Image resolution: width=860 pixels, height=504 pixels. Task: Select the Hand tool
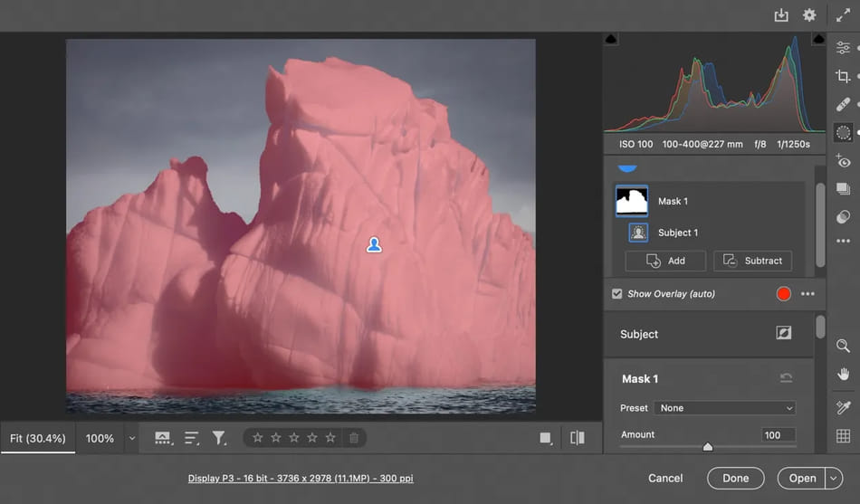843,374
